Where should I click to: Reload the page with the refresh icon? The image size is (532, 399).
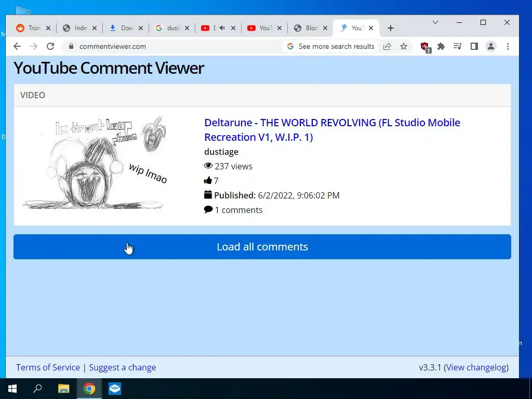tap(50, 46)
